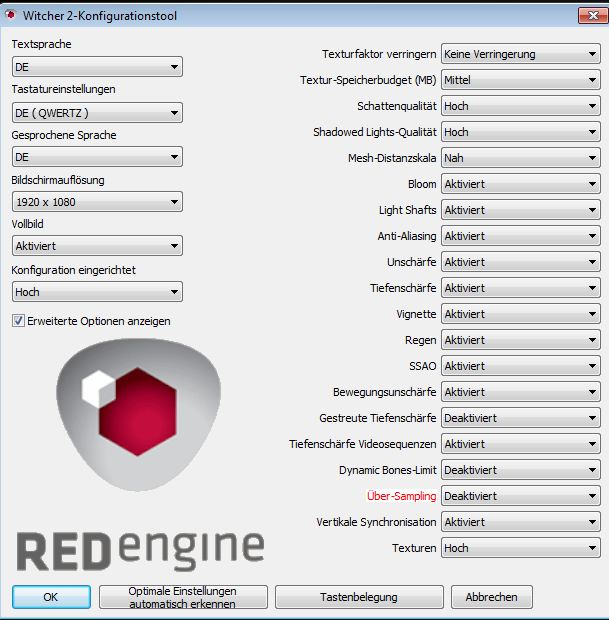Click the Konfiguration eingerichtet label
Viewport: 609px width, 620px height.
(74, 270)
